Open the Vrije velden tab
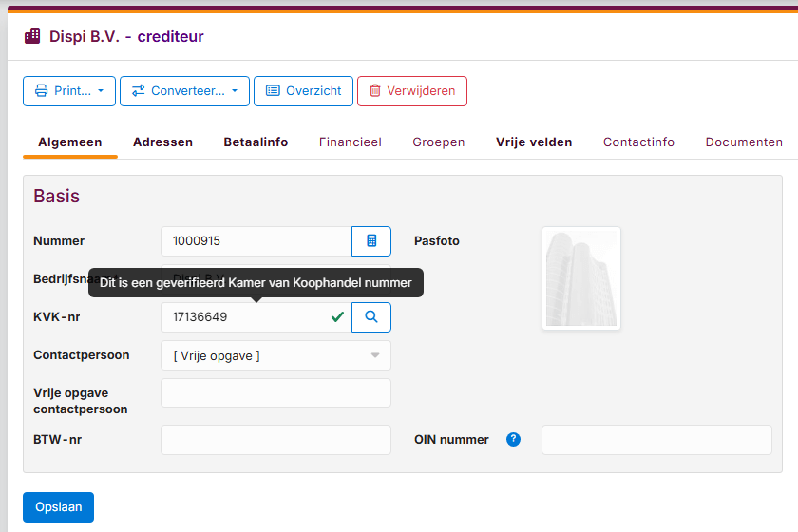 pos(534,142)
